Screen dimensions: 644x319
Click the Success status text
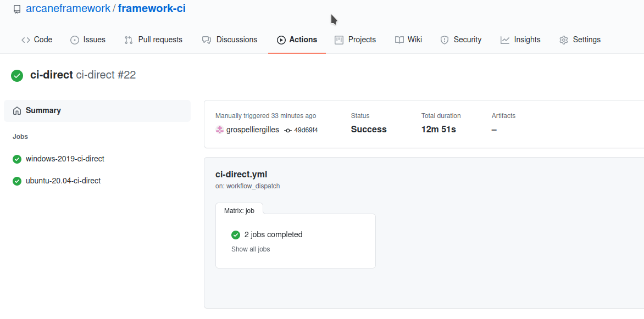pyautogui.click(x=368, y=130)
